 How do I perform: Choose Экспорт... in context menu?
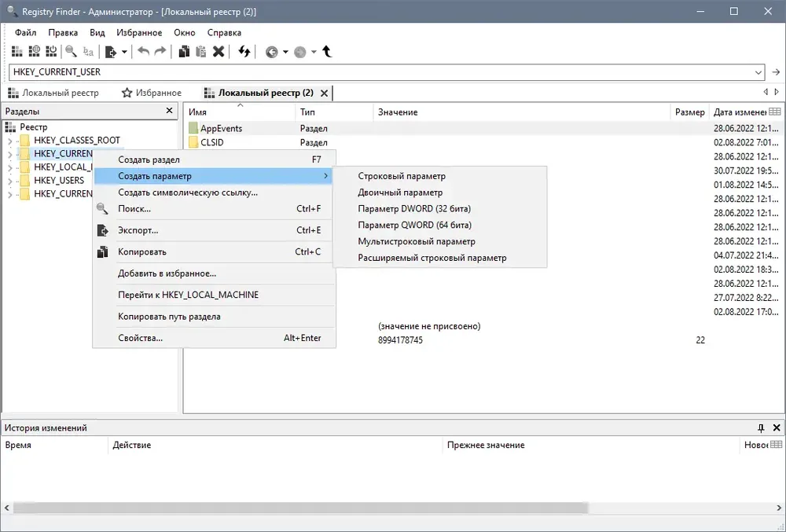[x=214, y=230]
